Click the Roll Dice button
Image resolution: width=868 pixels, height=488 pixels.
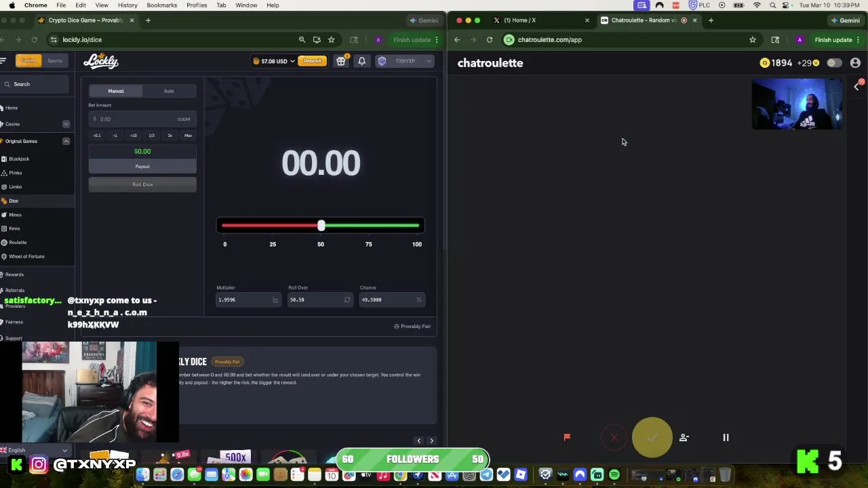(142, 184)
